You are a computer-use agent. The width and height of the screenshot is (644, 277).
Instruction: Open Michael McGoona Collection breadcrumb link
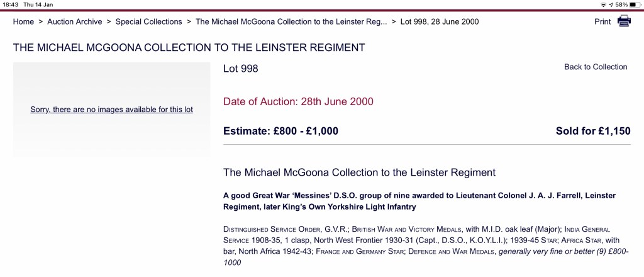(x=287, y=21)
